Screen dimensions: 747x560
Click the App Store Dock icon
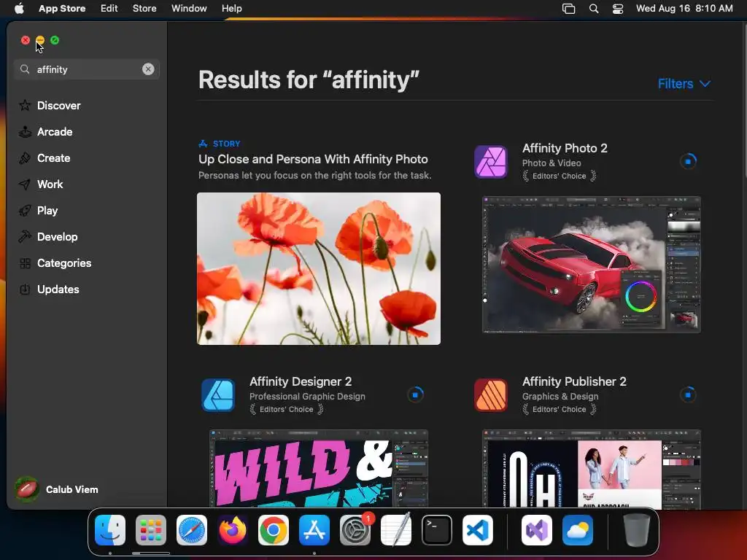point(314,530)
